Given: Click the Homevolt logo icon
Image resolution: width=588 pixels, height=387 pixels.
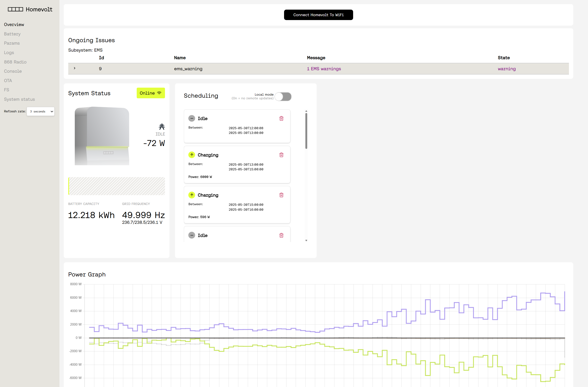Looking at the screenshot, I should tap(15, 9).
